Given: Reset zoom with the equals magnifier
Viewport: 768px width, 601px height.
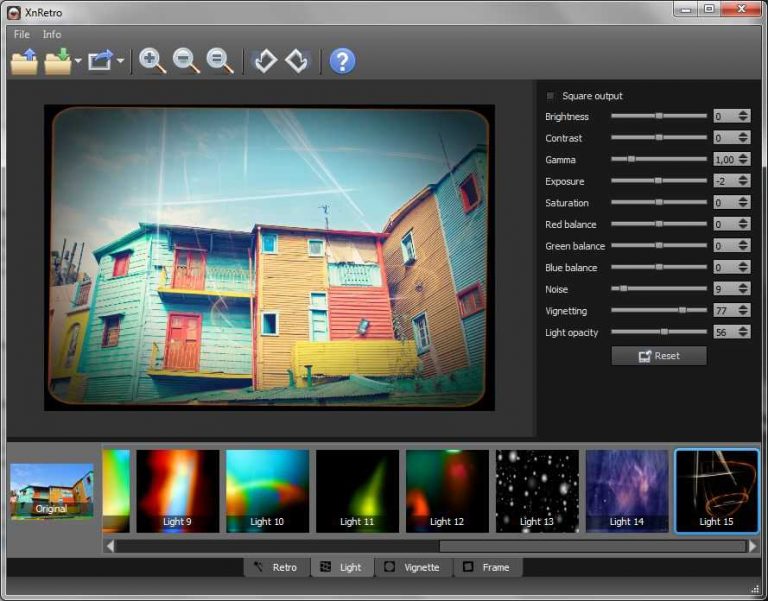Looking at the screenshot, I should point(220,61).
